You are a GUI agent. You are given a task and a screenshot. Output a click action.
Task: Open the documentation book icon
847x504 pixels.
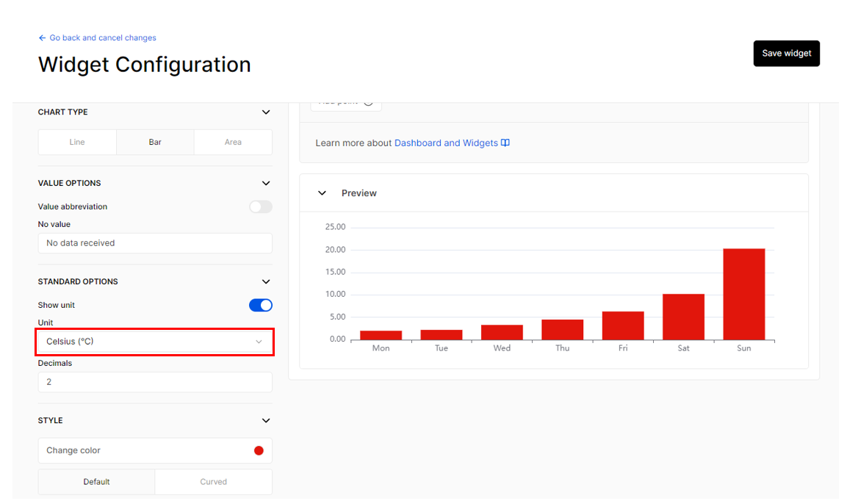[x=505, y=143]
